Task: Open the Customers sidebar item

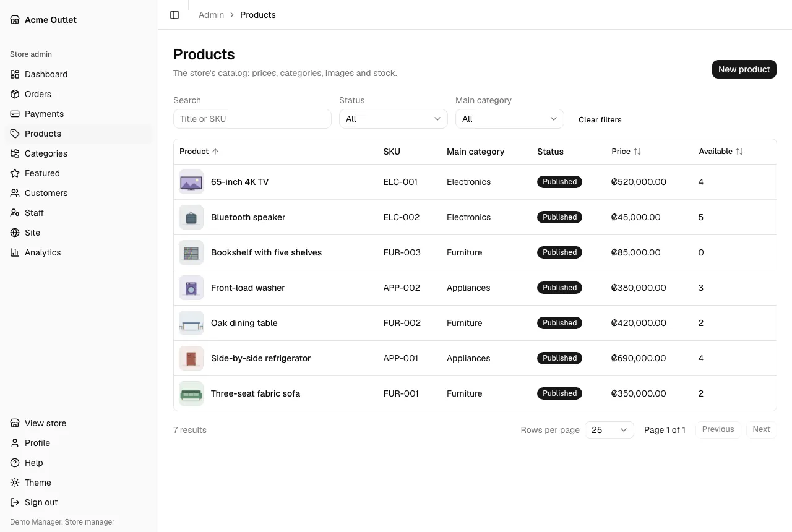Action: (79, 193)
